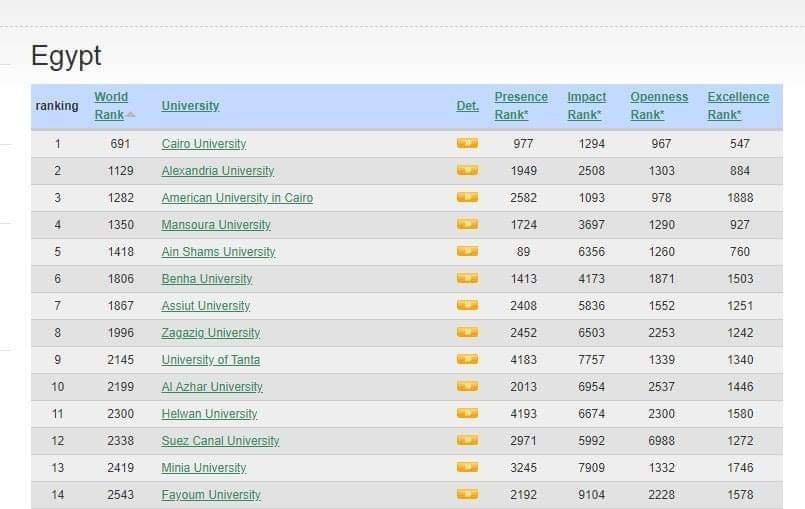The image size is (805, 509).
Task: Open details icon for Minia University
Action: coord(467,467)
